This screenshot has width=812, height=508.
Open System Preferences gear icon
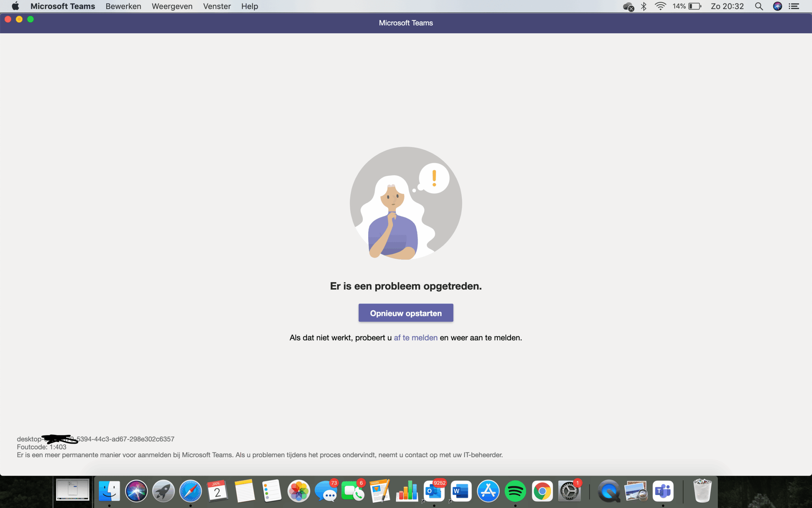click(x=569, y=491)
